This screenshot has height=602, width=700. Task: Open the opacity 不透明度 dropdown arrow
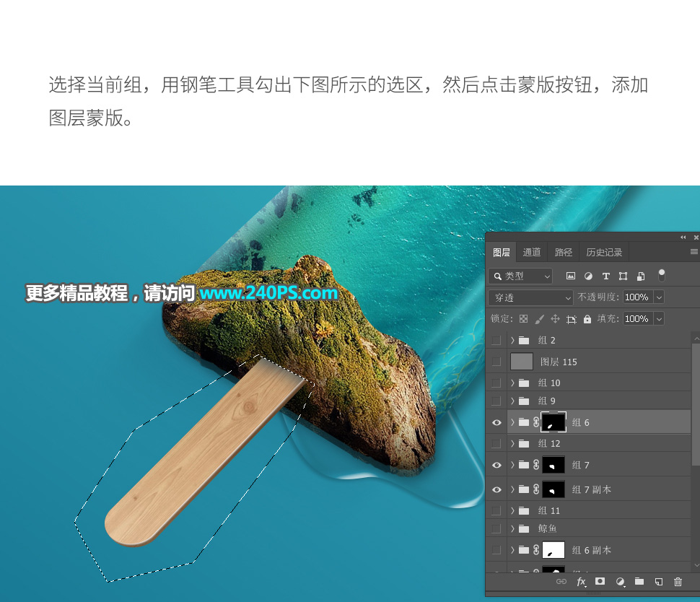pos(658,297)
